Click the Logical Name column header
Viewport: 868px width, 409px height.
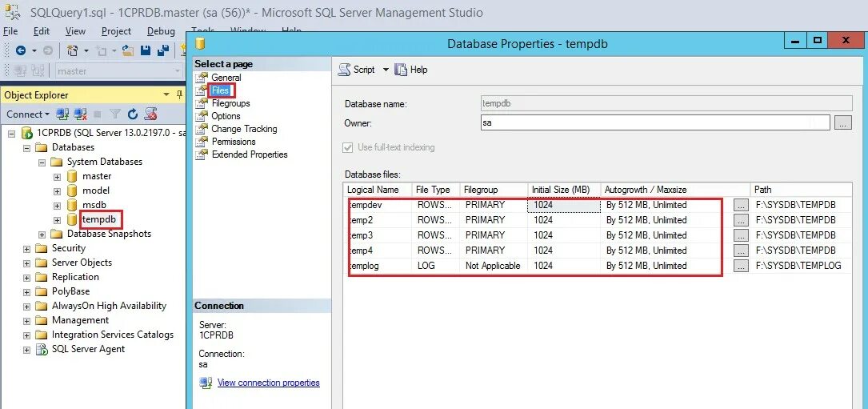pyautogui.click(x=378, y=190)
